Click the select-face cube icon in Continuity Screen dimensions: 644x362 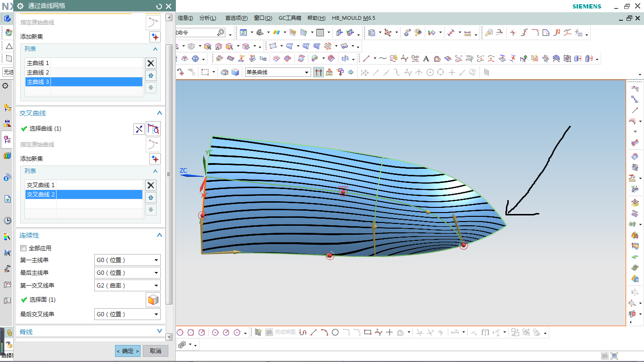153,300
